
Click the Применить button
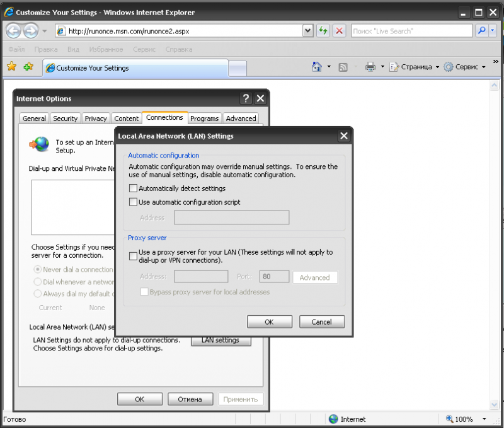pyautogui.click(x=241, y=399)
